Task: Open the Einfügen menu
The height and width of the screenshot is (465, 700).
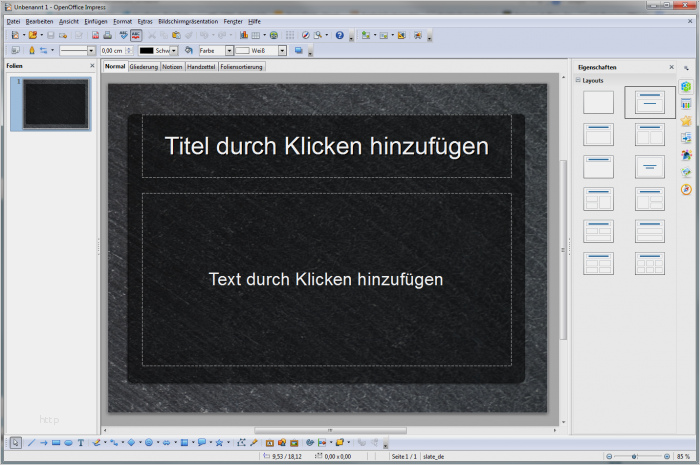Action: (96, 21)
